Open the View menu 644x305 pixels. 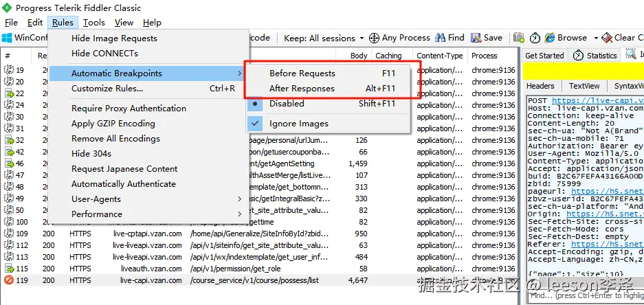click(124, 23)
